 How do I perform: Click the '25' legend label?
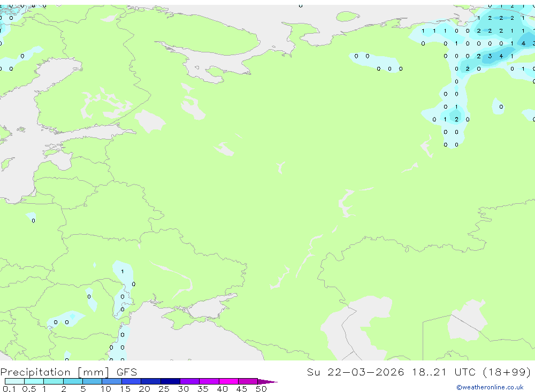tap(164, 389)
